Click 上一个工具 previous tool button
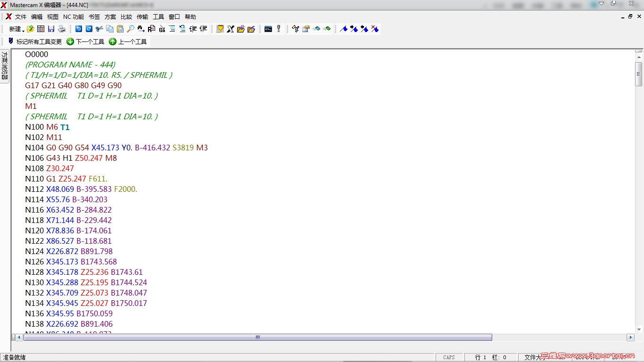This screenshot has width=644, height=362. pos(128,41)
